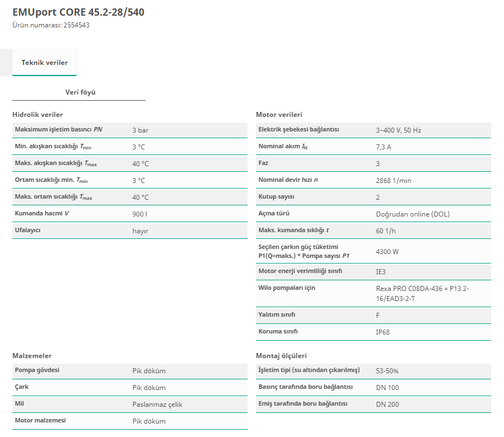The height and width of the screenshot is (437, 504).
Task: Click the Yalıtım sınıfı label
Action: click(x=277, y=314)
